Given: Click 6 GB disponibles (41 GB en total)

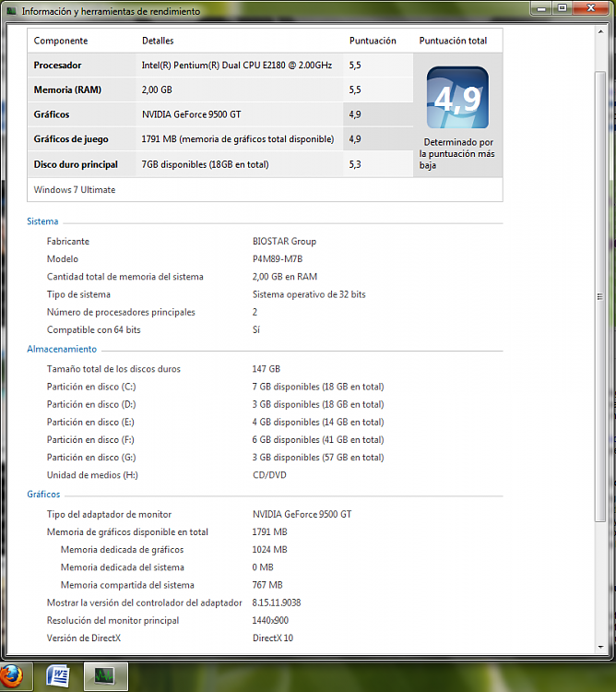Looking at the screenshot, I should coord(318,439).
